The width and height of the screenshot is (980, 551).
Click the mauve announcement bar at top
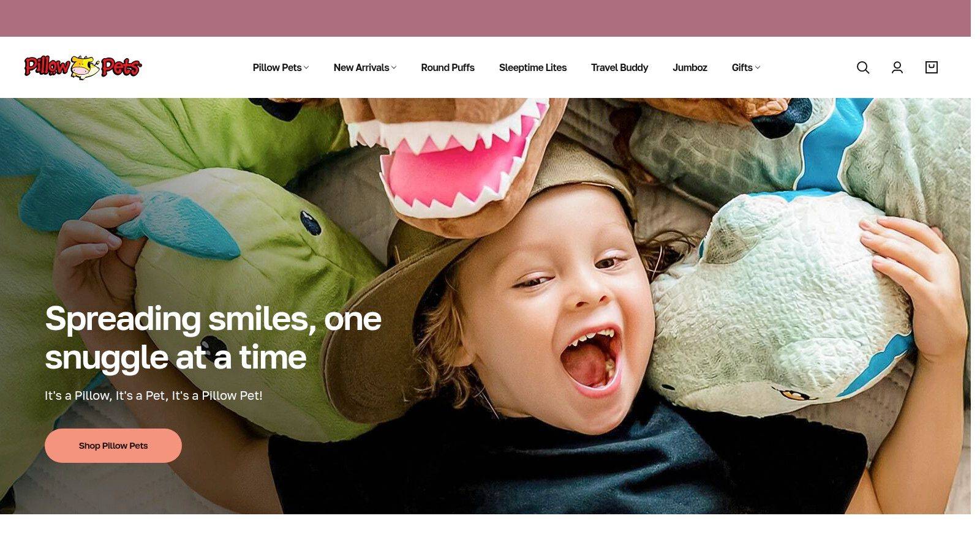[485, 18]
